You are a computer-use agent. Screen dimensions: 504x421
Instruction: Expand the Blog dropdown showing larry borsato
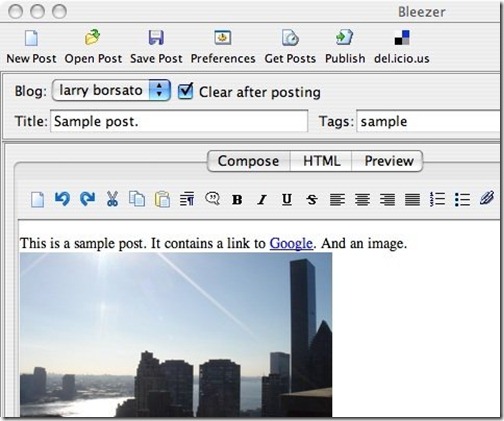click(x=111, y=90)
